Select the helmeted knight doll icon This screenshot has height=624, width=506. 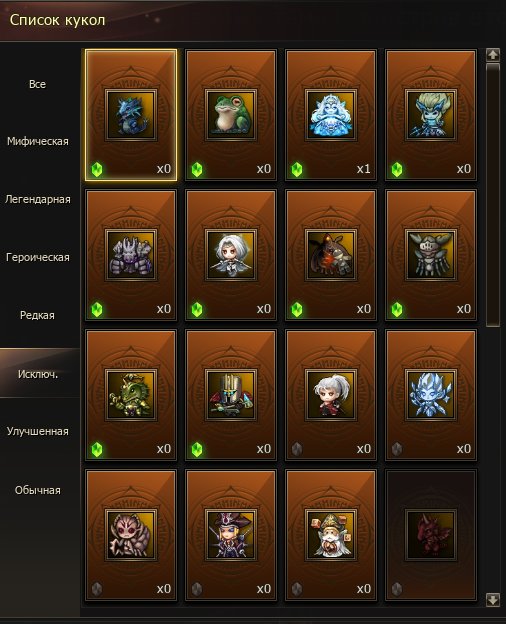tap(231, 395)
